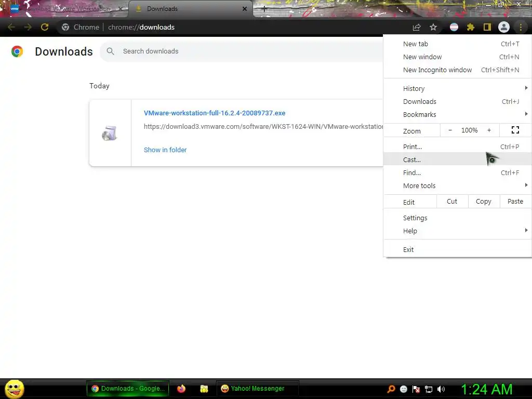Image resolution: width=532 pixels, height=399 pixels.
Task: Click the share page icon
Action: [417, 27]
